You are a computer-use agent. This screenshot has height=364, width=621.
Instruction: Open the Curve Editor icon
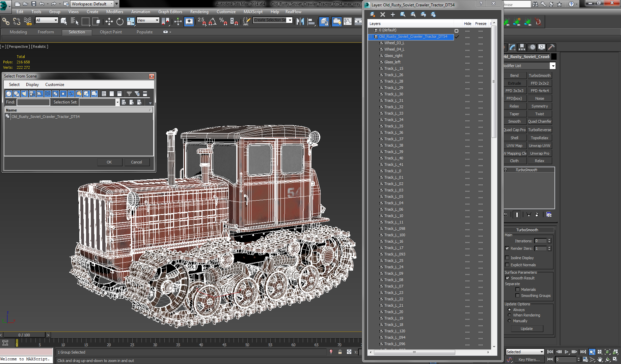tap(348, 22)
